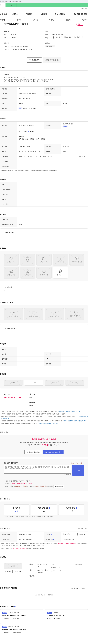Click the 보육보호시설 benefit icon
88x644 pixels.
pos(44,273)
